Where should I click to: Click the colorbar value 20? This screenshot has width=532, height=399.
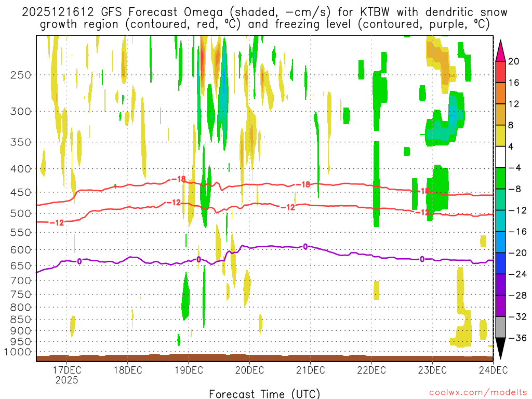point(514,61)
